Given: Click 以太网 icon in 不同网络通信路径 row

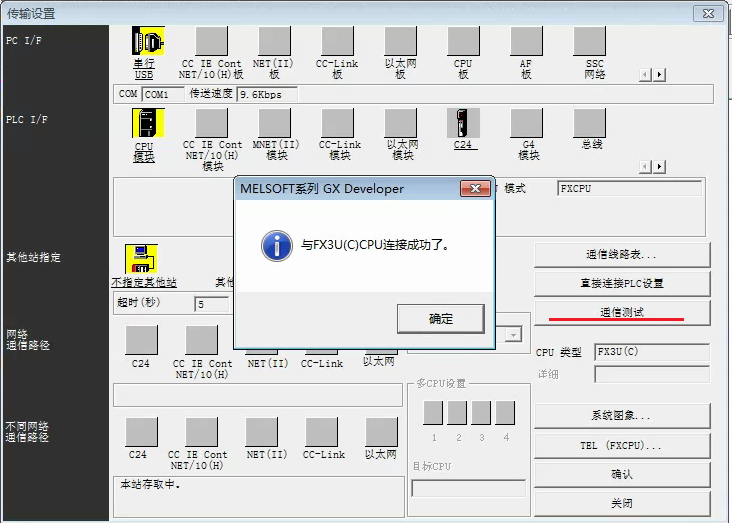Looking at the screenshot, I should (381, 432).
